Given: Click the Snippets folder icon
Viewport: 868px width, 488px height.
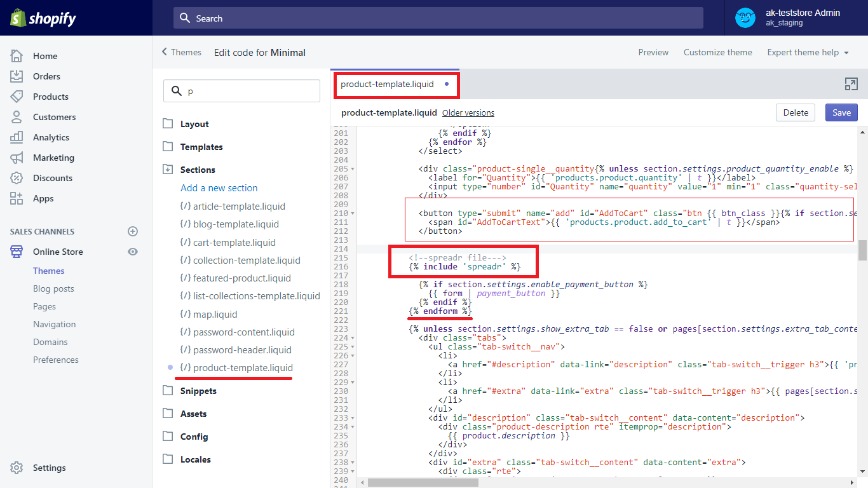Looking at the screenshot, I should pyautogui.click(x=168, y=391).
